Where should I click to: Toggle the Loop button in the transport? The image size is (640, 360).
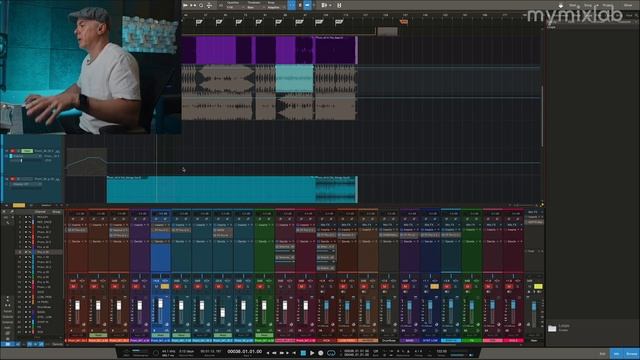331,353
